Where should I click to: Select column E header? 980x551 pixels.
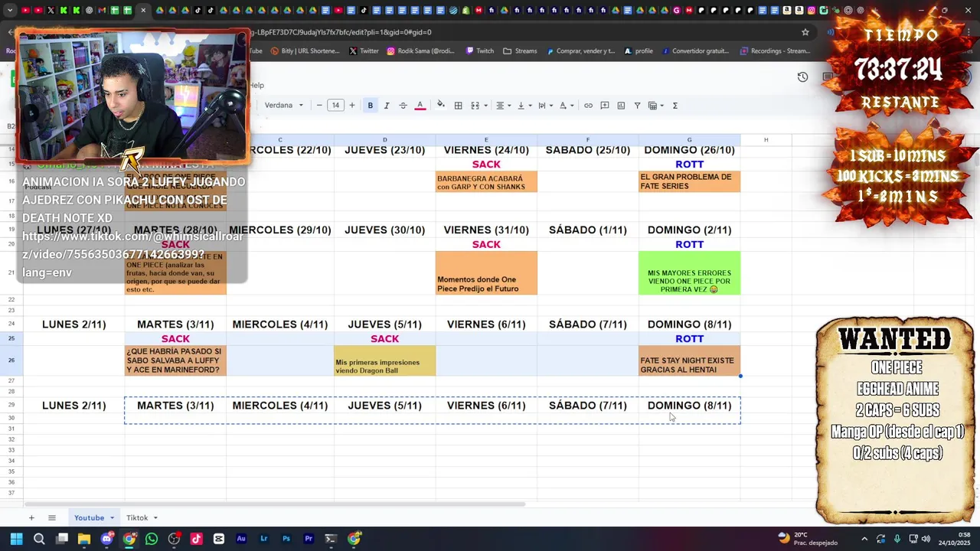(486, 140)
